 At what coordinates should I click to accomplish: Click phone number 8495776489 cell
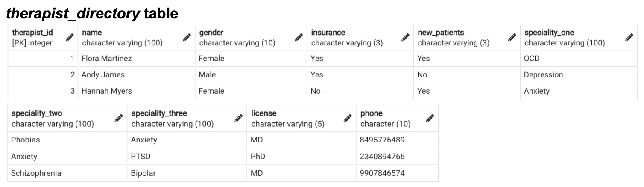[382, 140]
